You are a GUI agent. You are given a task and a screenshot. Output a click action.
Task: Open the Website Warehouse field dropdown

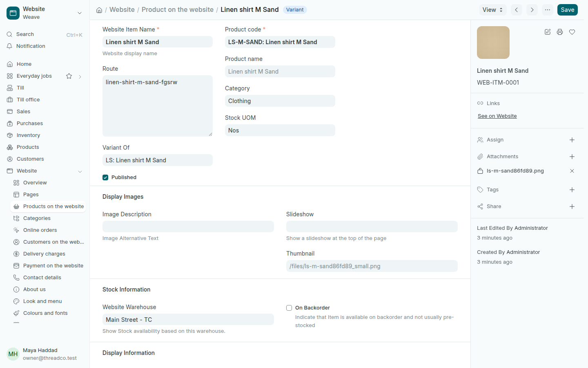[x=188, y=319]
